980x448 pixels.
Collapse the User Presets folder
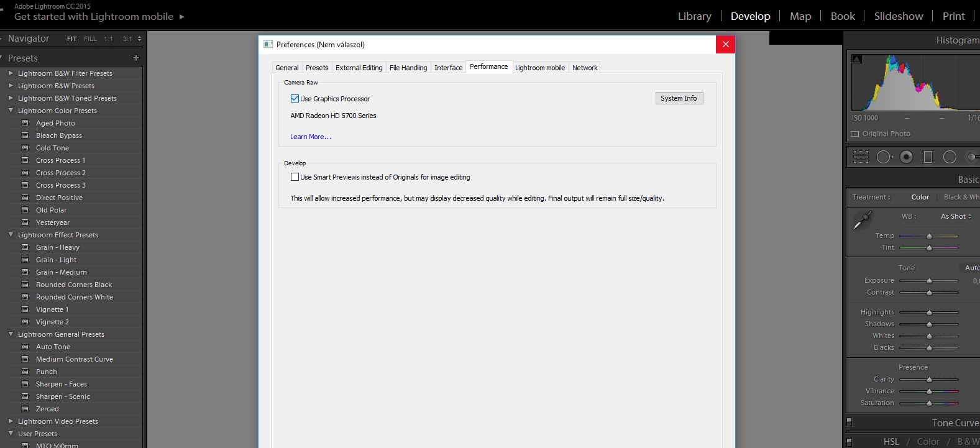[11, 433]
